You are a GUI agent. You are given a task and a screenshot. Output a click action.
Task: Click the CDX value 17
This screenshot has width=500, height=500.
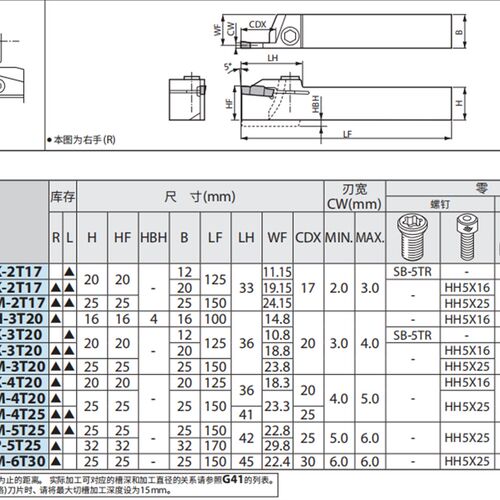click(308, 288)
